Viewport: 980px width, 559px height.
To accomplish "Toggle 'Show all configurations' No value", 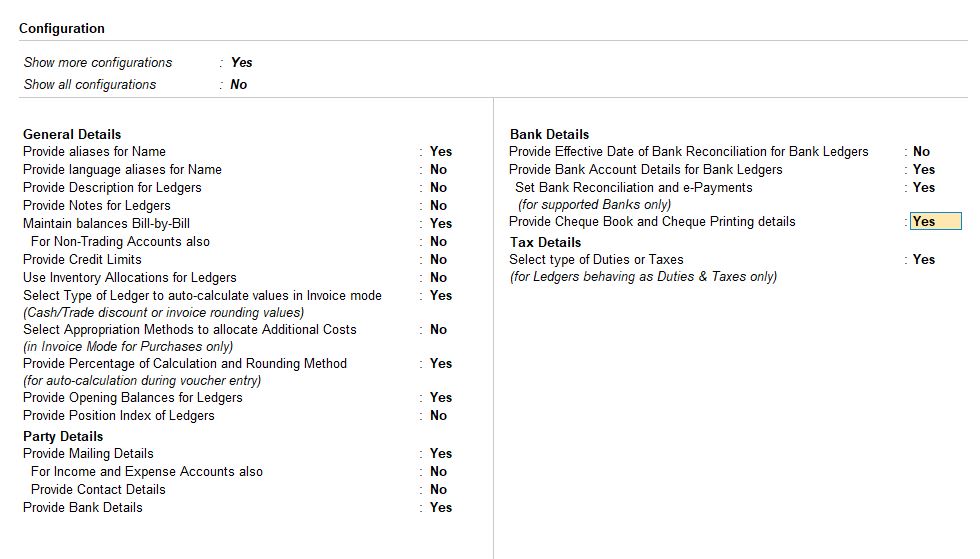I will (x=238, y=84).
